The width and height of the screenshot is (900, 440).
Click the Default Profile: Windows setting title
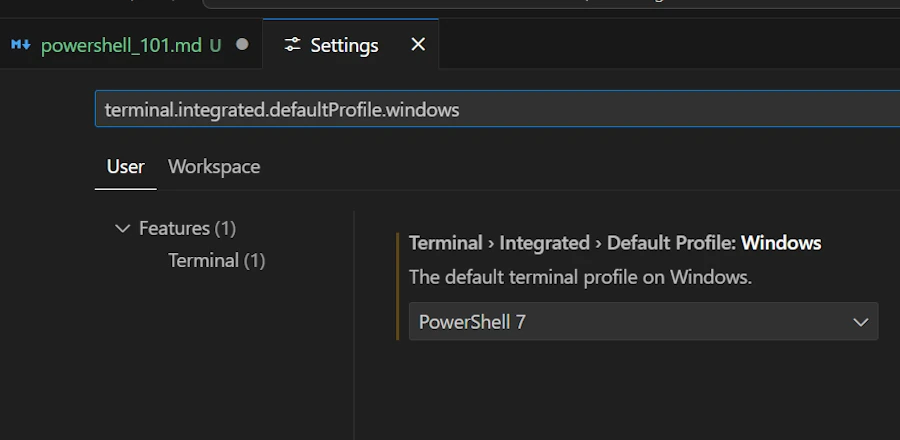pos(615,243)
